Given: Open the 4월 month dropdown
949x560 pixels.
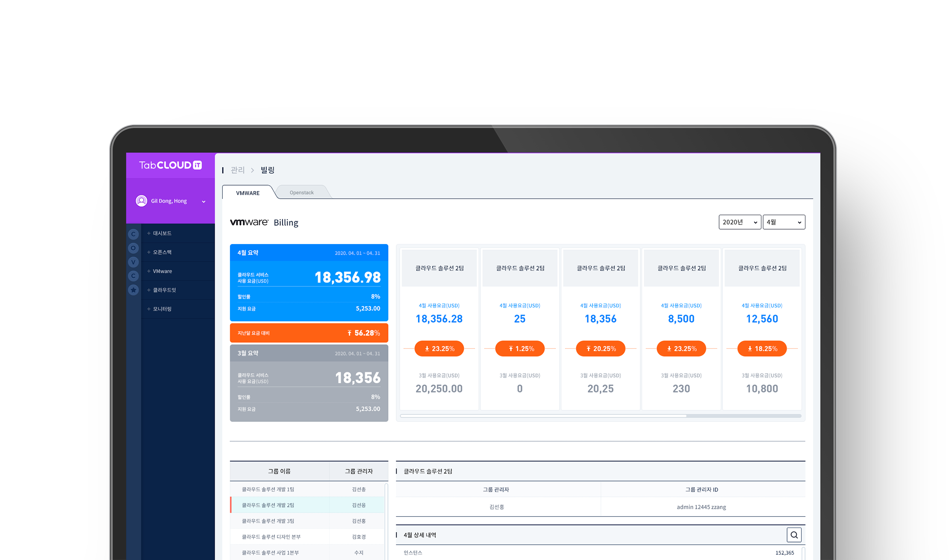Looking at the screenshot, I should (784, 222).
